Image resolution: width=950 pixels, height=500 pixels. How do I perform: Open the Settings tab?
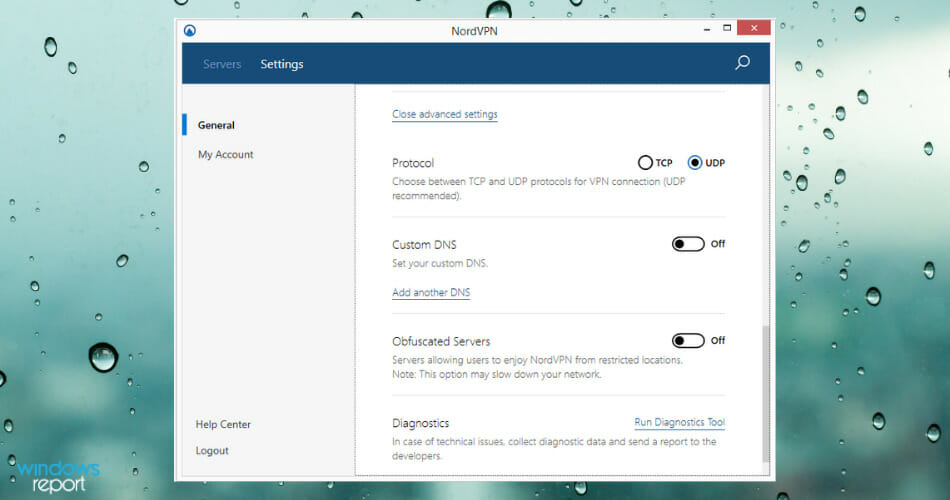(x=282, y=64)
